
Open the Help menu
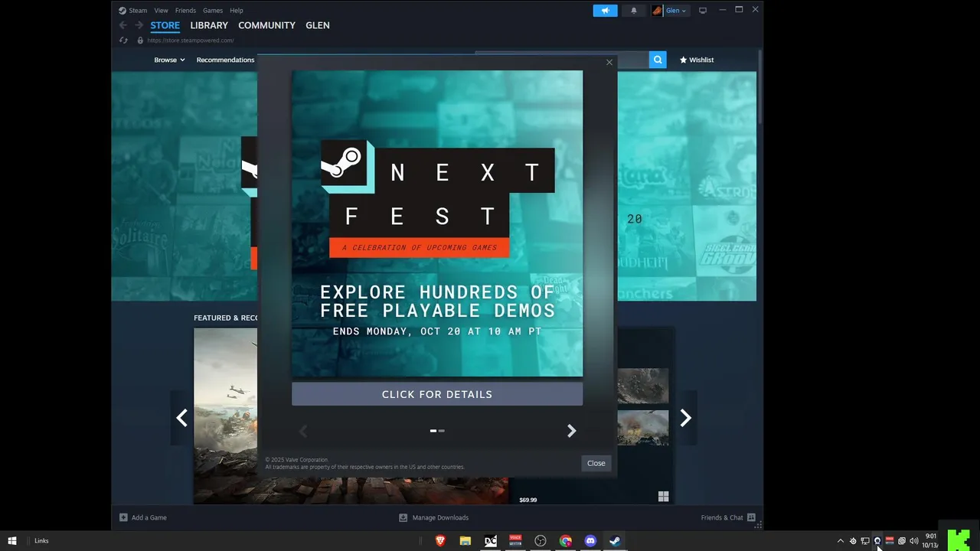[x=237, y=11]
